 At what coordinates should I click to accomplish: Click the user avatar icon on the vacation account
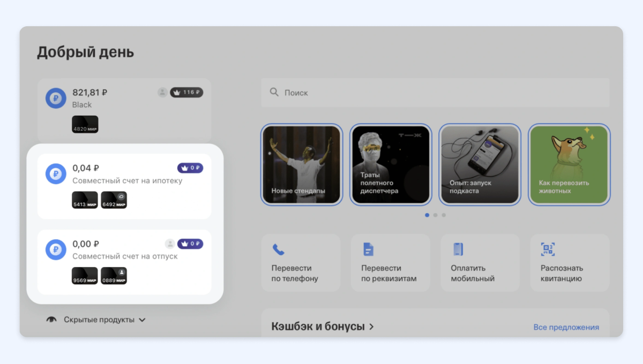click(x=170, y=244)
